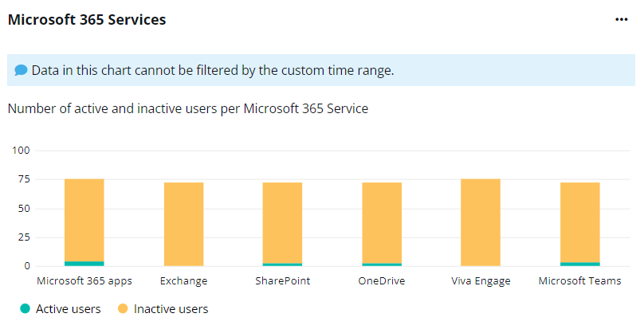Click the 75 y-axis value
Image resolution: width=644 pixels, height=333 pixels.
pos(24,179)
